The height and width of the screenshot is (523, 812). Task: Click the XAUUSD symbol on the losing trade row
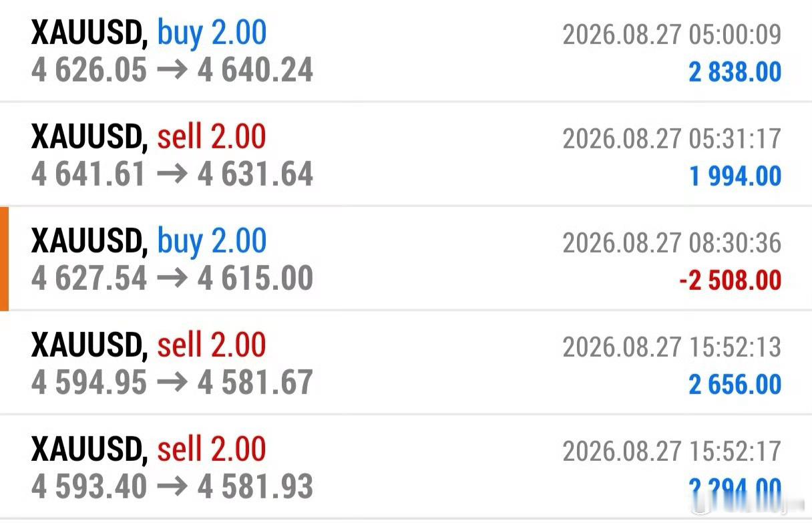point(89,242)
